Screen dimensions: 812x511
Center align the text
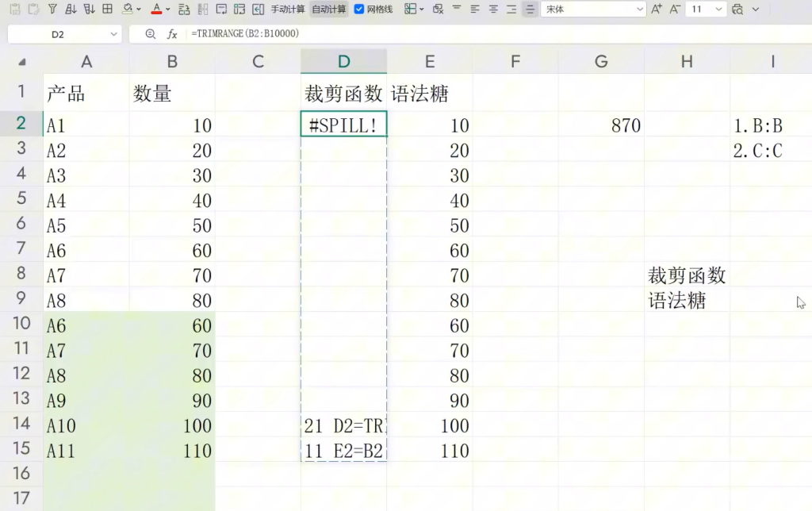pos(493,9)
